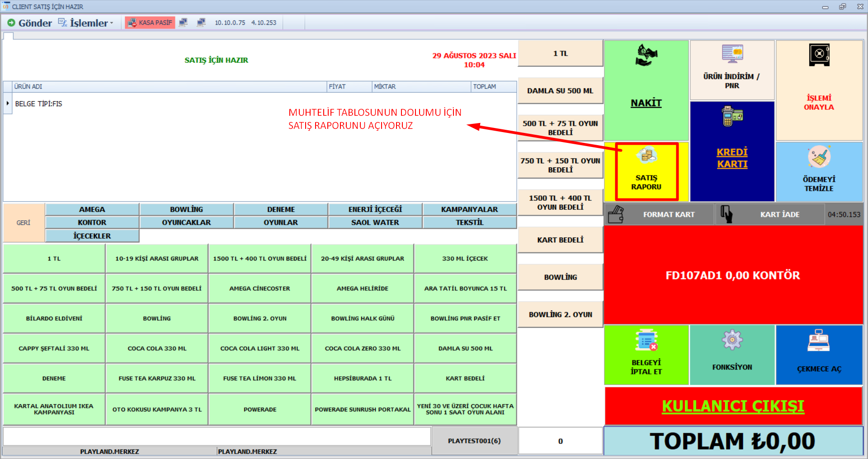Click the Ürün İndirim / PNR icon
The width and height of the screenshot is (868, 459).
click(x=732, y=54)
